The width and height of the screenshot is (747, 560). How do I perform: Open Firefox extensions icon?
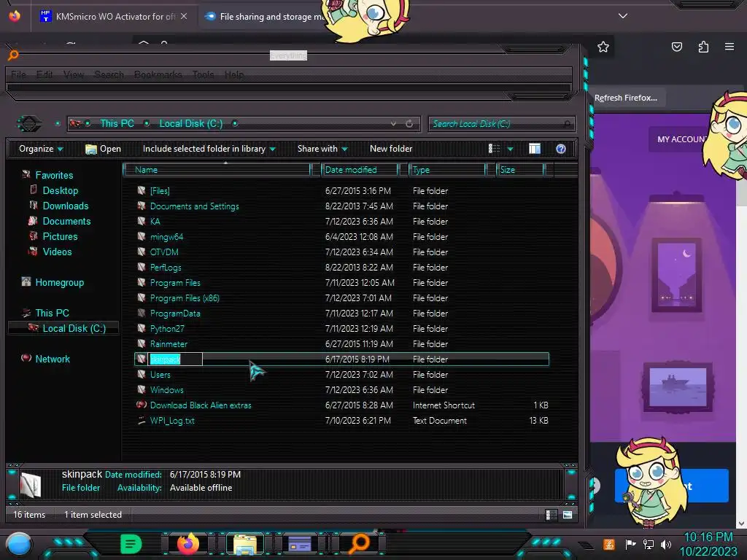point(703,47)
